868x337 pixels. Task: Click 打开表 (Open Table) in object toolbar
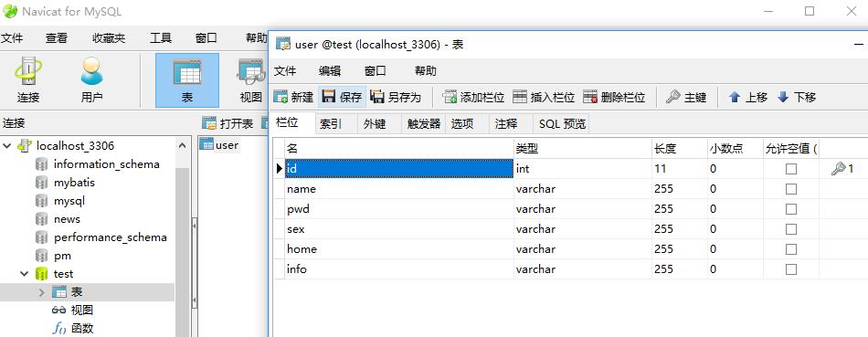click(228, 123)
